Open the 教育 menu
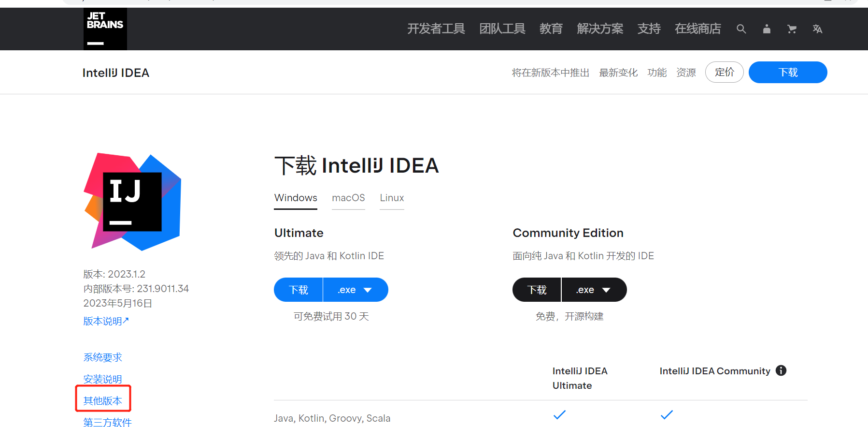This screenshot has height=427, width=868. click(x=551, y=29)
